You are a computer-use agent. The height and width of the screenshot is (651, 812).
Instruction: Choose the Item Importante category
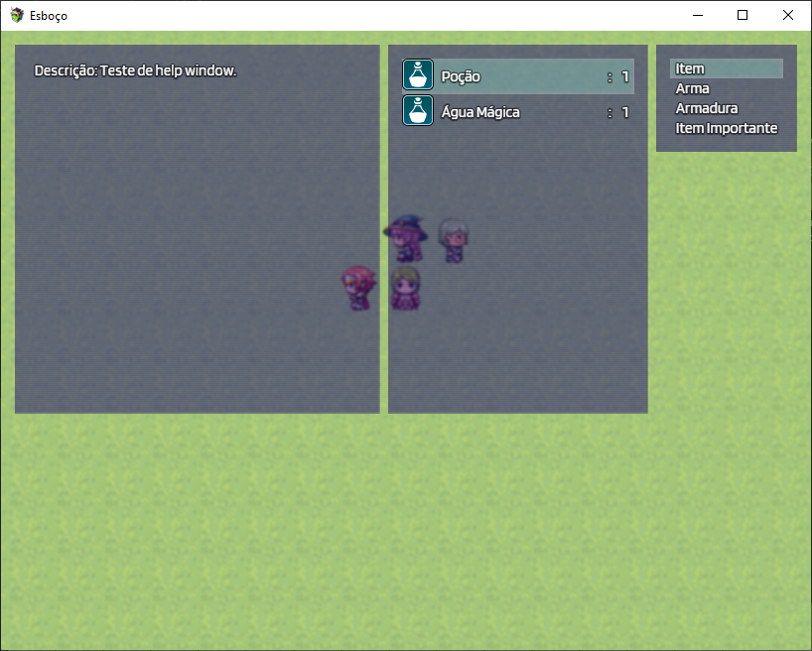pyautogui.click(x=726, y=128)
